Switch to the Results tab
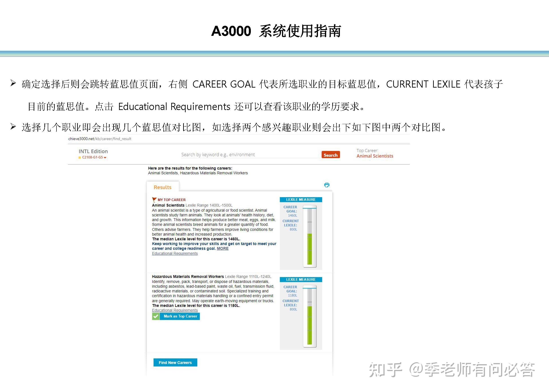Screen dimensions: 549x392 [x=162, y=187]
